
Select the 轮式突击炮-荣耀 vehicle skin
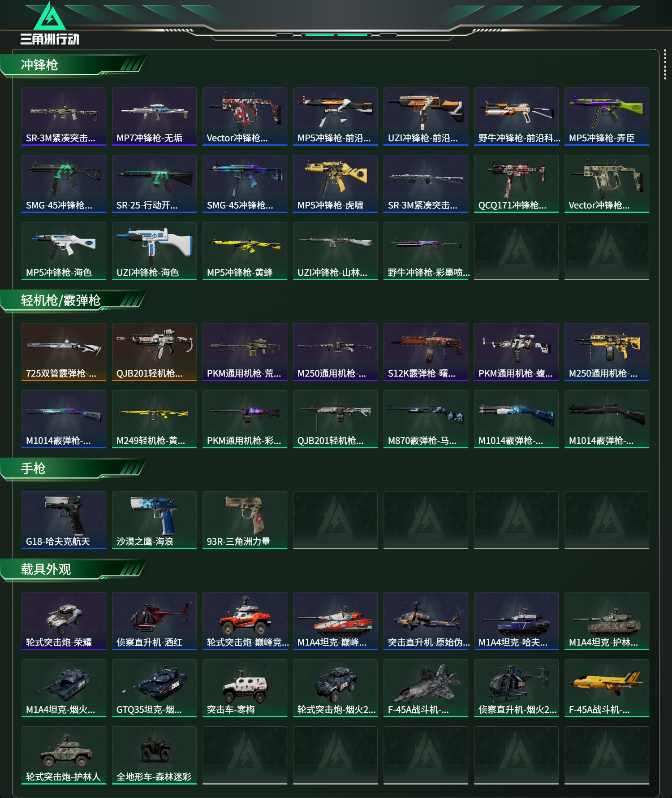tap(64, 621)
